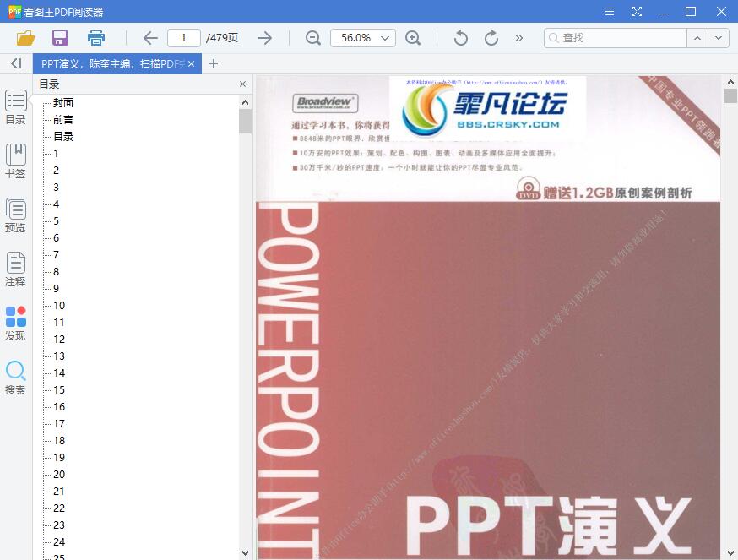Print the document via the printer icon
The width and height of the screenshot is (738, 560).
tap(96, 38)
